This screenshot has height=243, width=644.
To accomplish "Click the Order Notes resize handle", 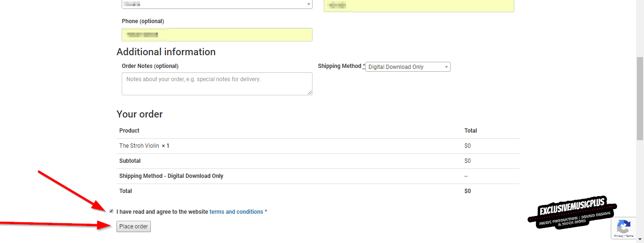I will [310, 92].
